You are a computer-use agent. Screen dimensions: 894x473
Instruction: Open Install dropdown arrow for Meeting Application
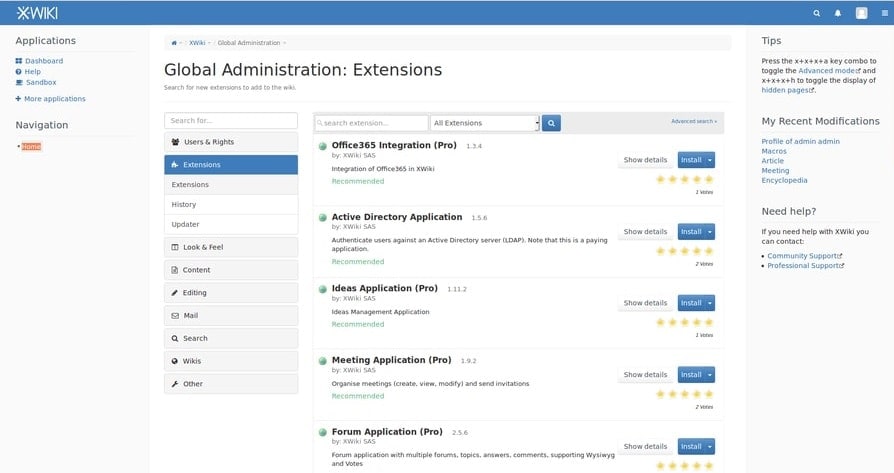pos(710,375)
